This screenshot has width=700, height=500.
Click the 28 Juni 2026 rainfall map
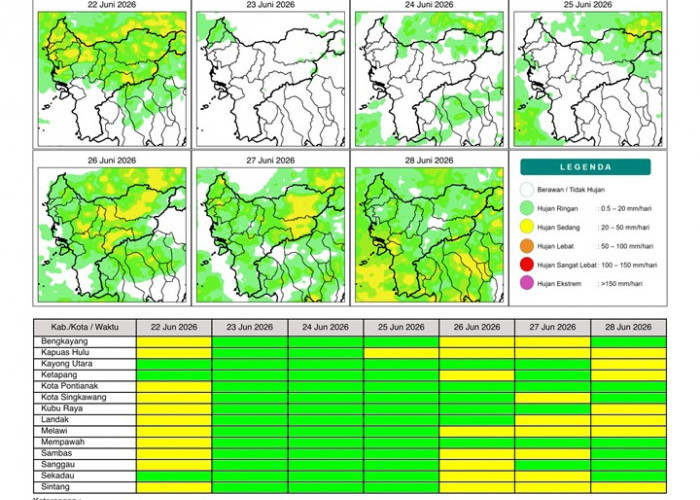click(429, 235)
